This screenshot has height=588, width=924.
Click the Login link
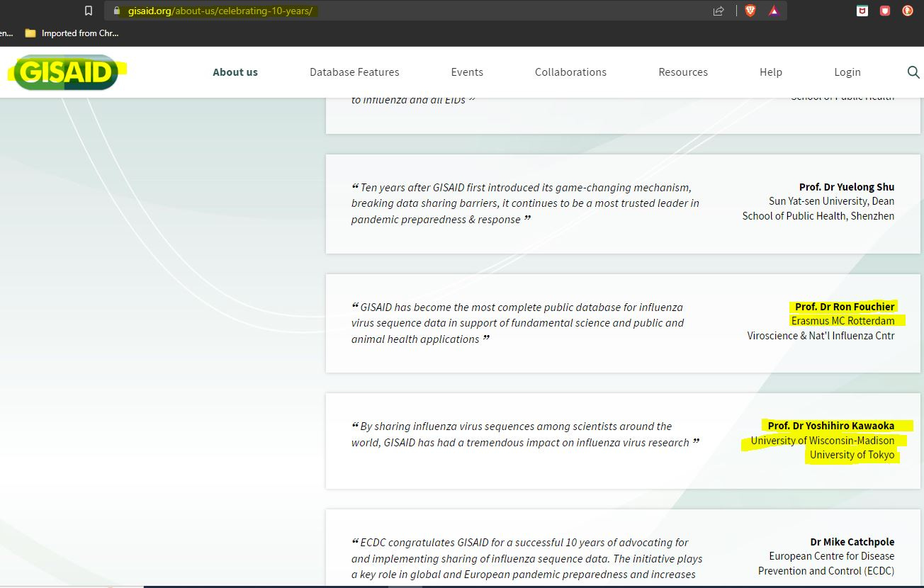(847, 72)
